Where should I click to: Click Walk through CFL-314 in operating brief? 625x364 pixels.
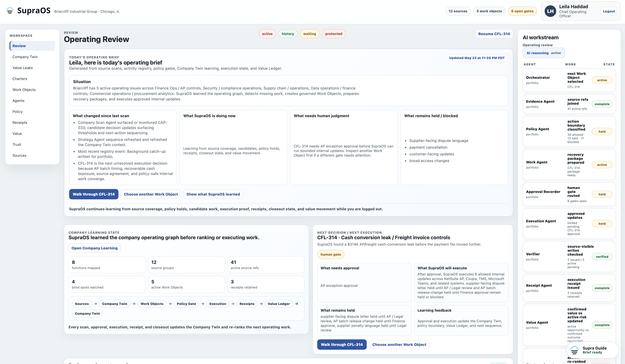(93, 194)
